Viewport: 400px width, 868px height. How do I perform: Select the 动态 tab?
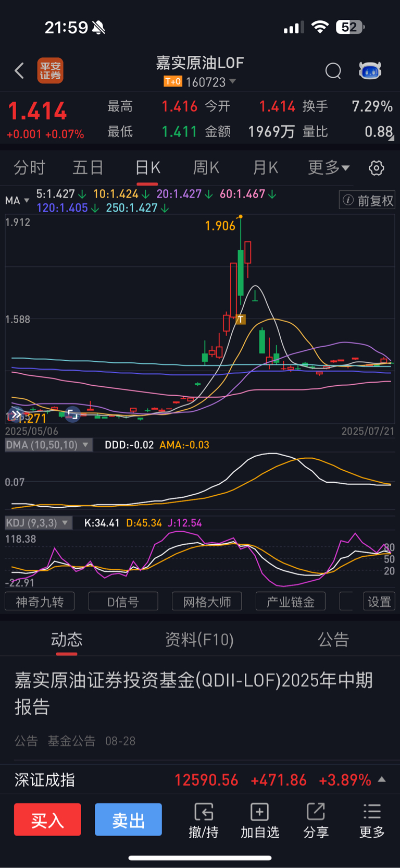point(67,639)
